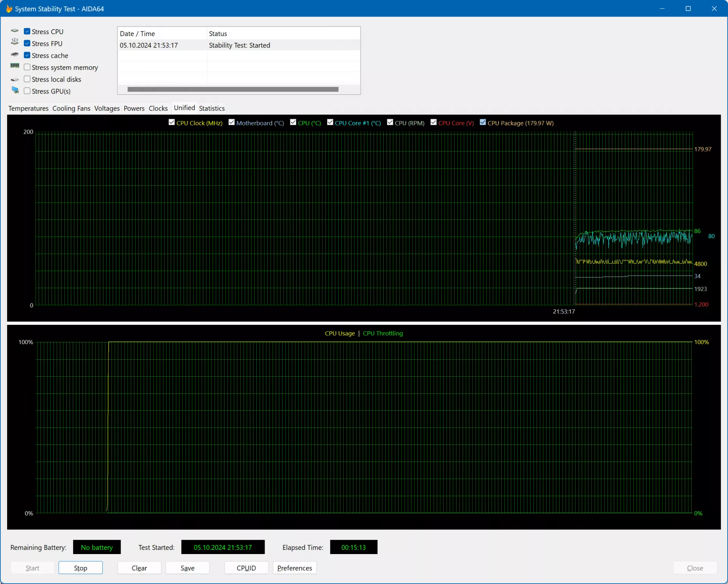Click the CPU Throttling legend label
728x584 pixels.
point(383,333)
